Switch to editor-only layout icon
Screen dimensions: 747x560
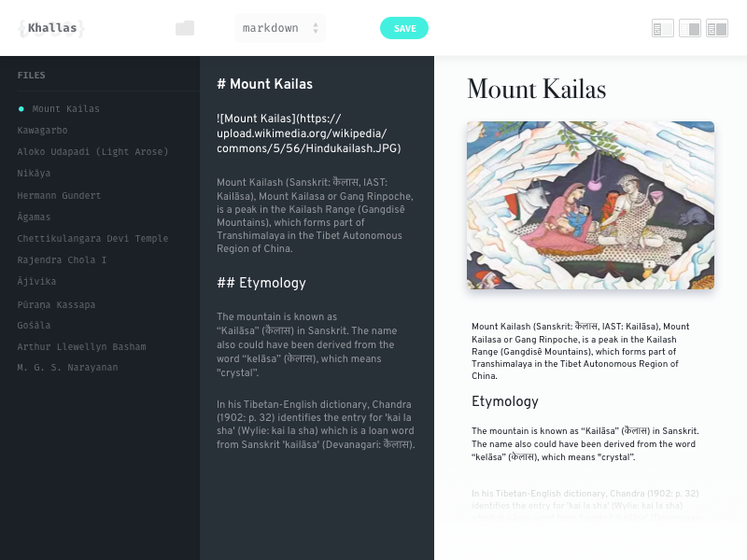663,29
